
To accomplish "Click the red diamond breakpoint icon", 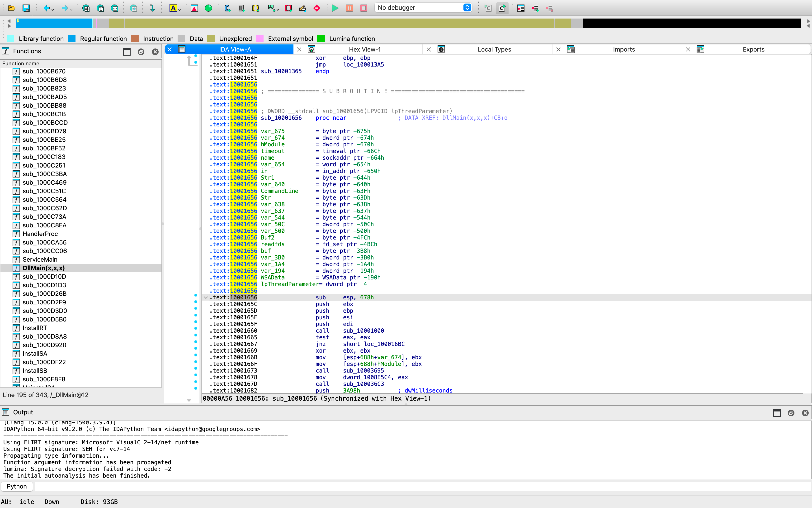I will click(316, 8).
